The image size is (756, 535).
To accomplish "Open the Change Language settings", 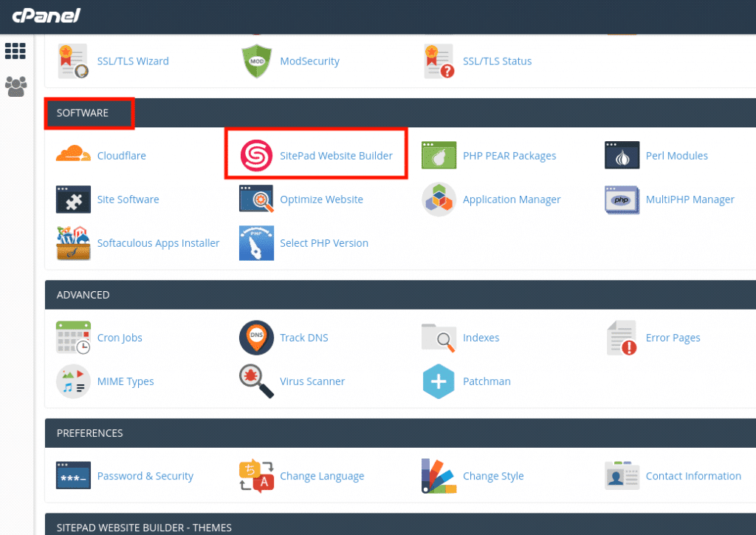I will pos(322,476).
